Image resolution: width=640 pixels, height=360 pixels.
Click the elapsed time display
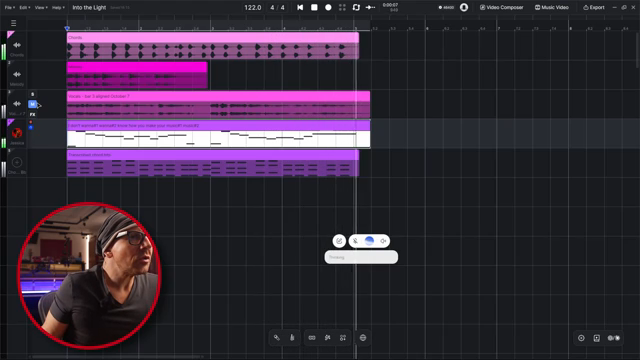(390, 7)
